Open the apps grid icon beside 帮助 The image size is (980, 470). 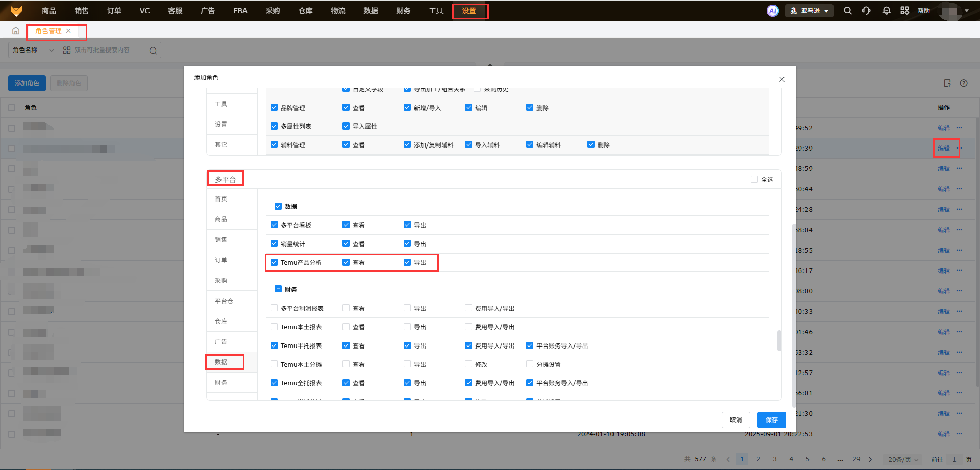pyautogui.click(x=905, y=11)
